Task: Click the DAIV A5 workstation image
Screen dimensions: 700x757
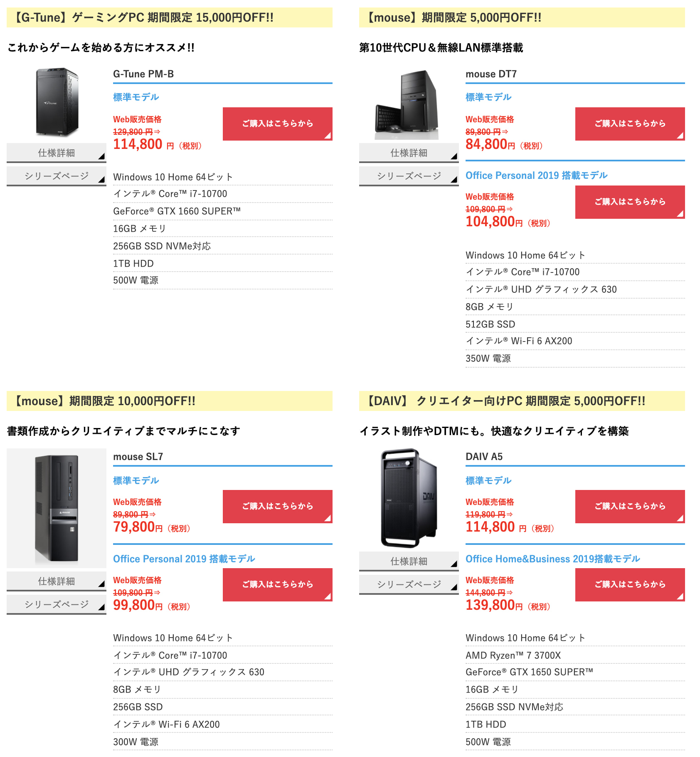Action: click(x=409, y=498)
